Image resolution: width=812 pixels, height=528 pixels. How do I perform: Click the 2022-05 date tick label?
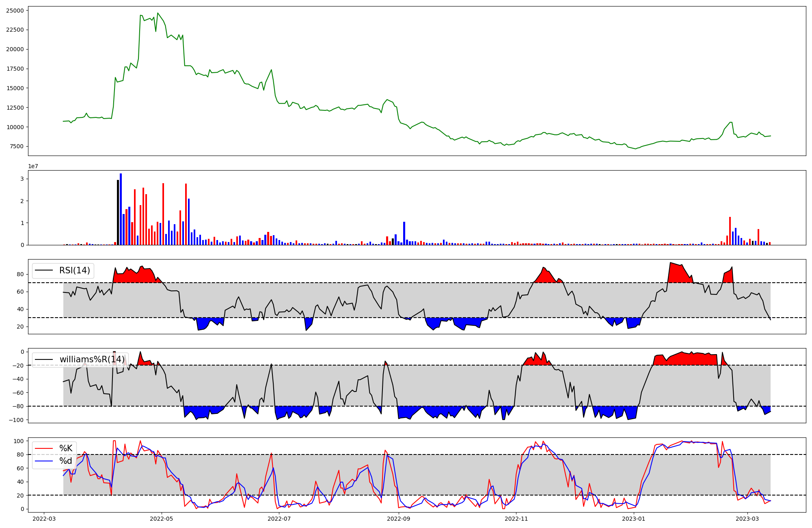tap(162, 519)
